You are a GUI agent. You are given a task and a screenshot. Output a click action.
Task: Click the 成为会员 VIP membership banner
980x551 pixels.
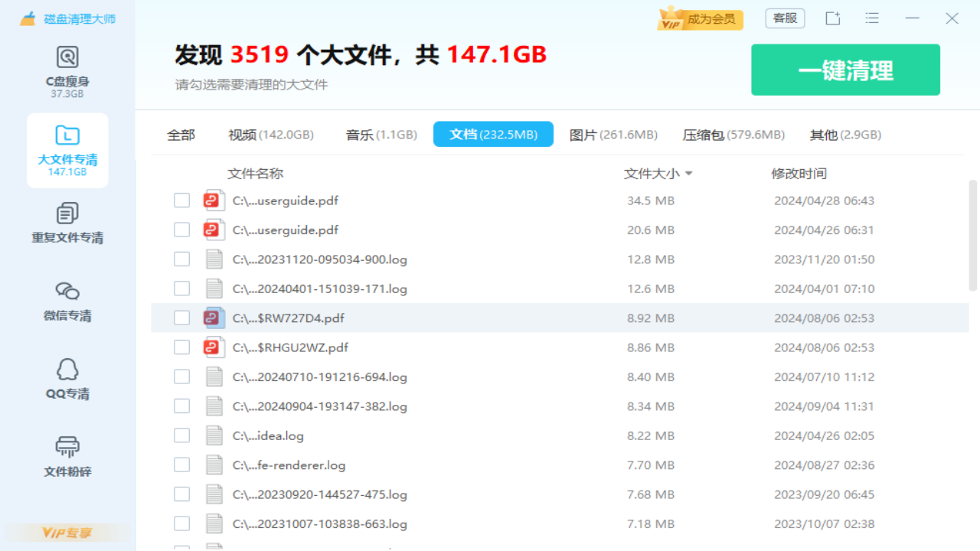699,18
